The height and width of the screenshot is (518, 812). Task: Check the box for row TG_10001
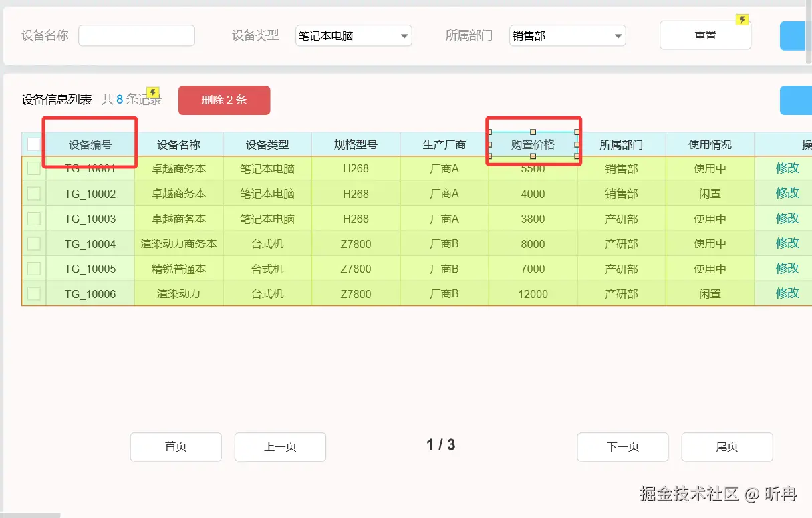(33, 169)
